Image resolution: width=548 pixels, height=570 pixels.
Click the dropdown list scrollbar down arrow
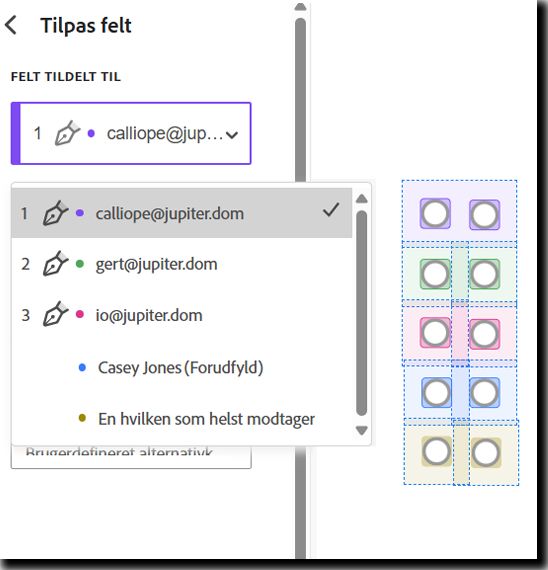pos(361,431)
